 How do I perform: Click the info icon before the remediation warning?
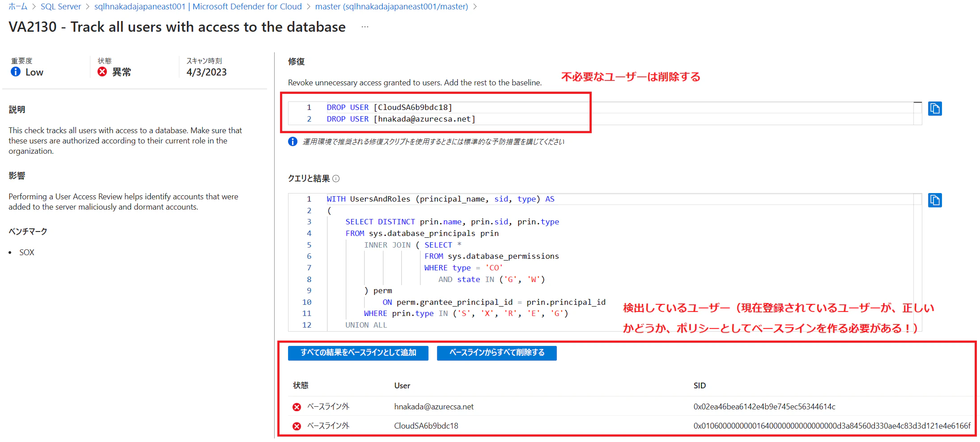coord(293,142)
